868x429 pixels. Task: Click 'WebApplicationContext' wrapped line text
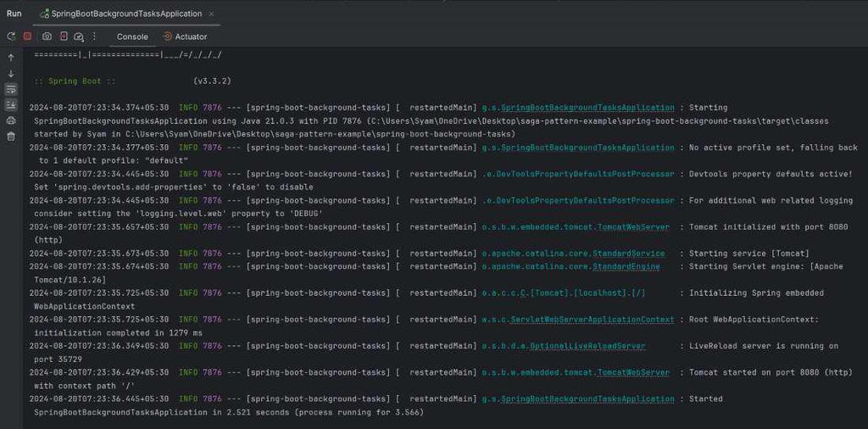[x=84, y=306]
